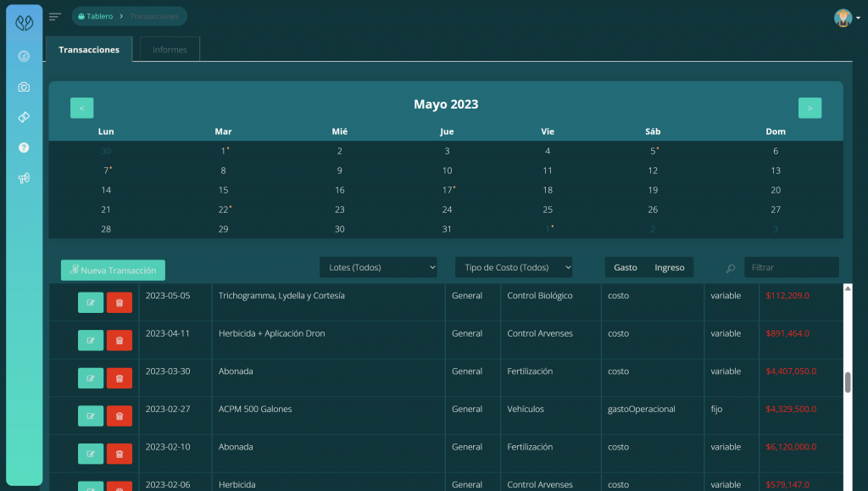Screen dimensions: 868x491
Task: Click the dashboard icon in the sidebar
Action: pyautogui.click(x=24, y=56)
